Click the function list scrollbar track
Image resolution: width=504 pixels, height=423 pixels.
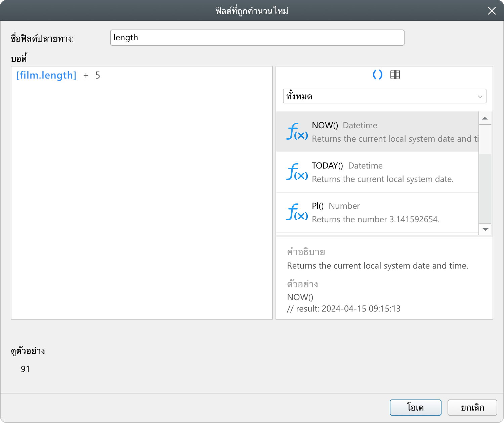[485, 188]
